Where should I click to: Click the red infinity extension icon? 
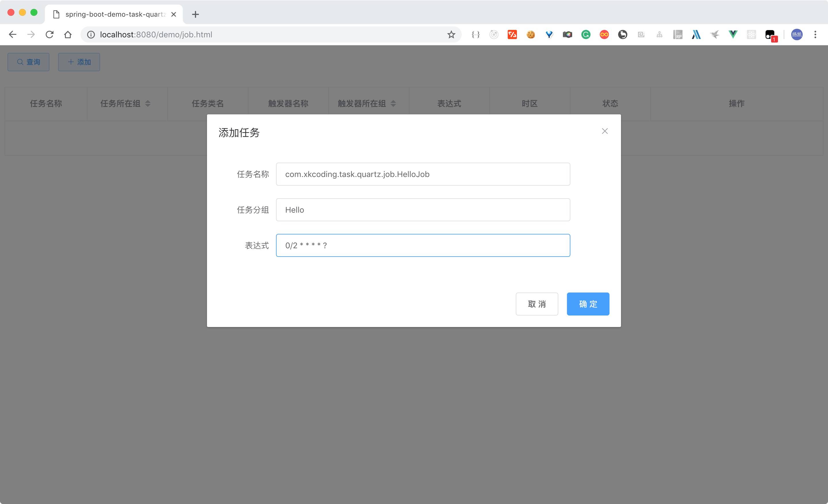[x=604, y=34]
